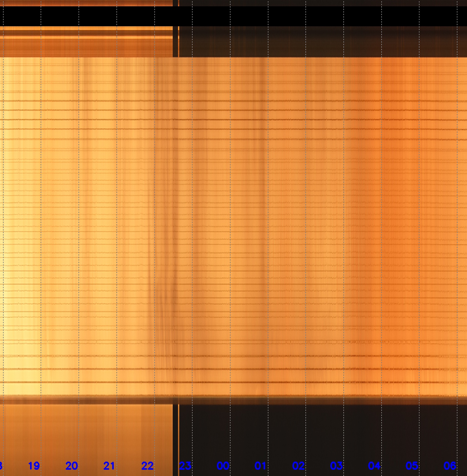The height and width of the screenshot is (476, 467).
Task: Click the 01 hour marker
Action: (x=260, y=466)
